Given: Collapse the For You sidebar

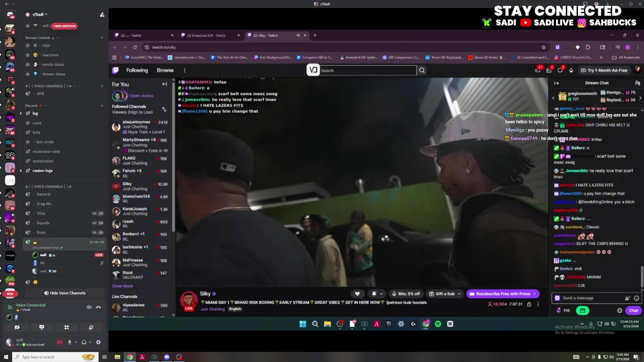Looking at the screenshot, I should pos(164,84).
